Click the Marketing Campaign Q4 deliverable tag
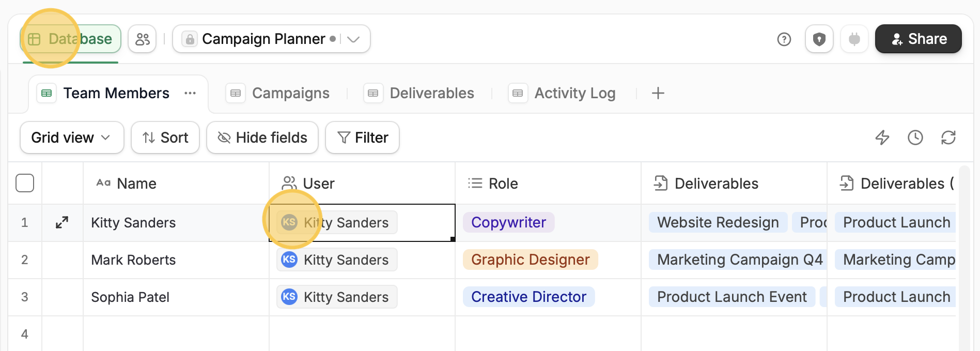The width and height of the screenshot is (980, 351). pyautogui.click(x=738, y=260)
